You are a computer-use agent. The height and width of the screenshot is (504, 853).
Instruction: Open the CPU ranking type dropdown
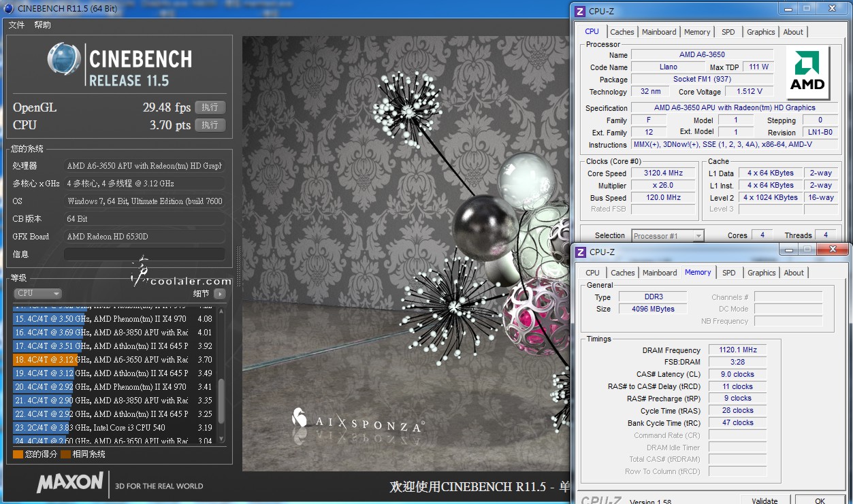coord(37,294)
